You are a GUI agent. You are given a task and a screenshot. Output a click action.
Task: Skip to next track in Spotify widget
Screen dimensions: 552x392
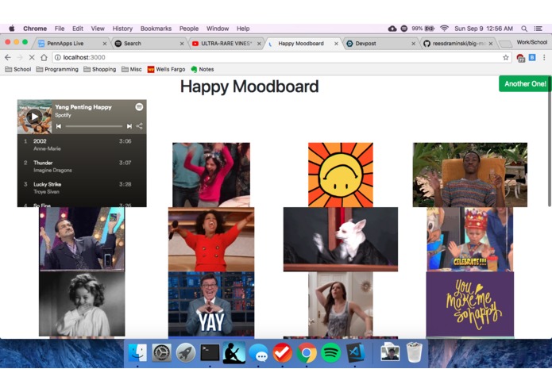(129, 126)
